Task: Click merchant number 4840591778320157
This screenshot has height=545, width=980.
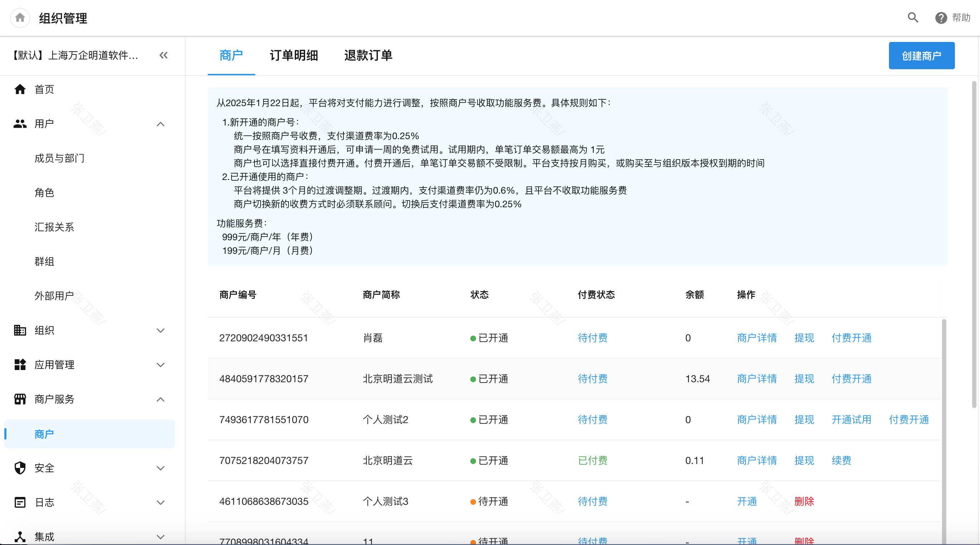Action: pyautogui.click(x=264, y=379)
